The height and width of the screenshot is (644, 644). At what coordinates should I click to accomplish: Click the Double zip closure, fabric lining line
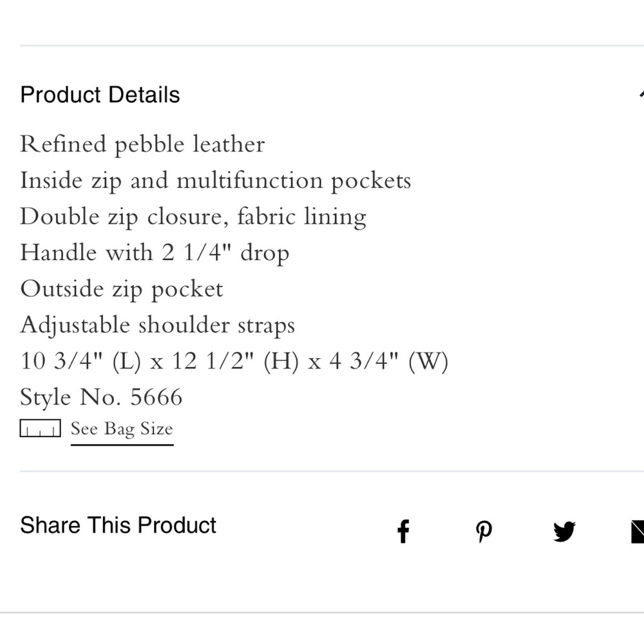point(193,216)
